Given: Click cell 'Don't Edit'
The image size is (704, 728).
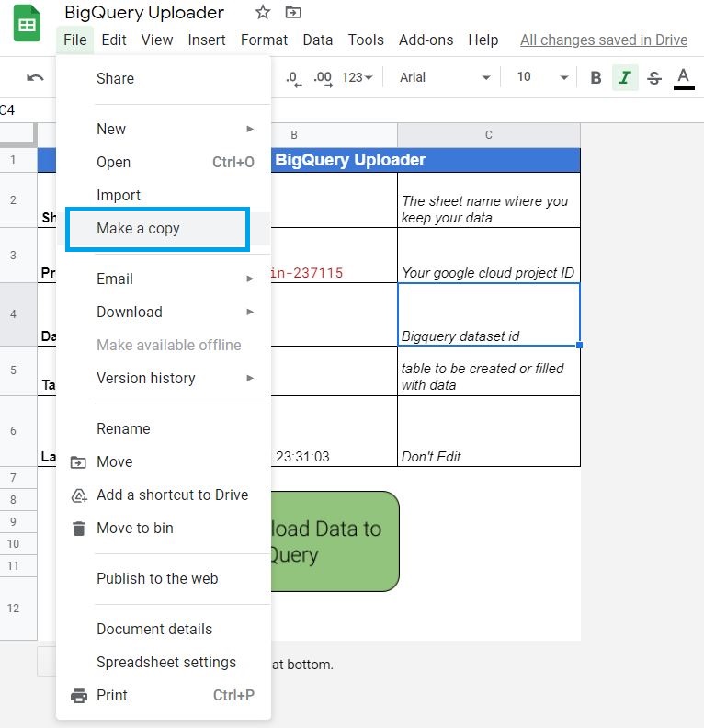Looking at the screenshot, I should pyautogui.click(x=489, y=431).
